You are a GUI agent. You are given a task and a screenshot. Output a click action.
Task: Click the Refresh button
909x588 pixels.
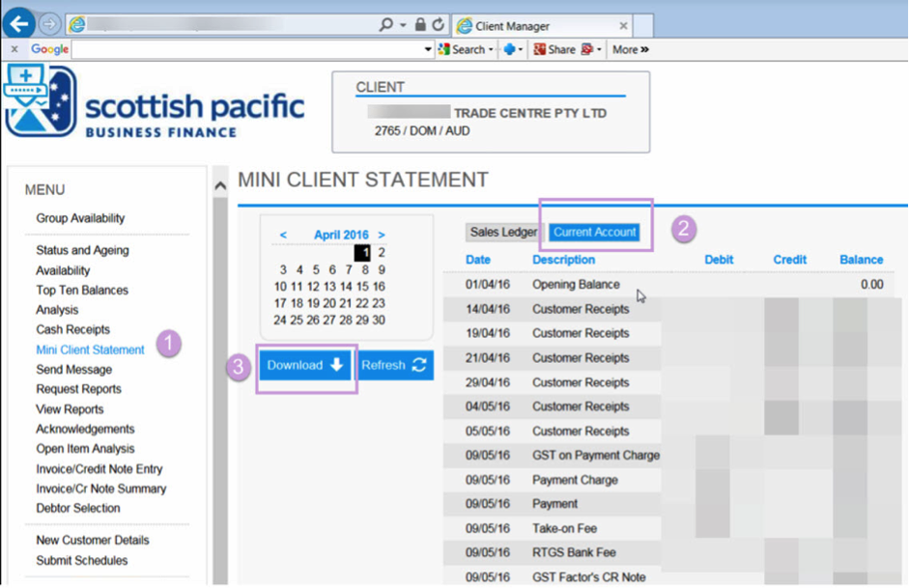394,365
